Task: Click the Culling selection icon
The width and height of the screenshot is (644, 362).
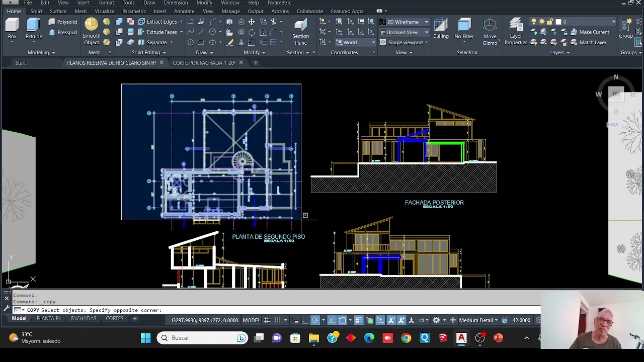Action: point(441,29)
